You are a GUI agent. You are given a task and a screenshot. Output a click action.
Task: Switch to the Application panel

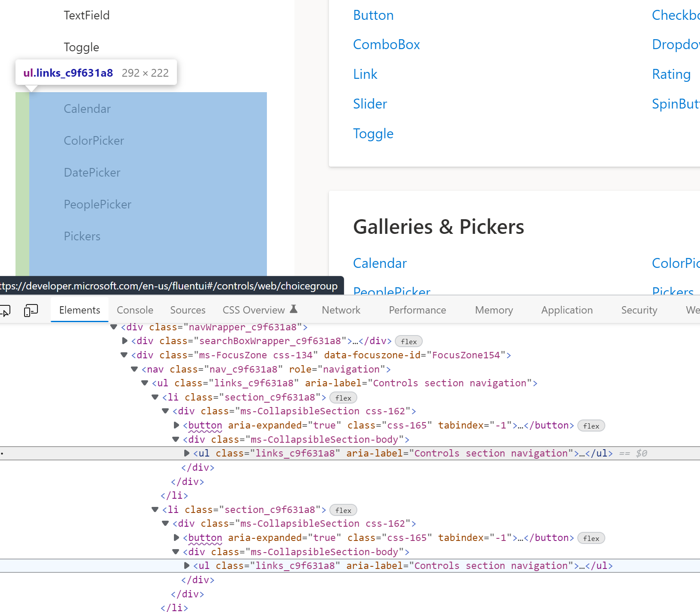(567, 310)
